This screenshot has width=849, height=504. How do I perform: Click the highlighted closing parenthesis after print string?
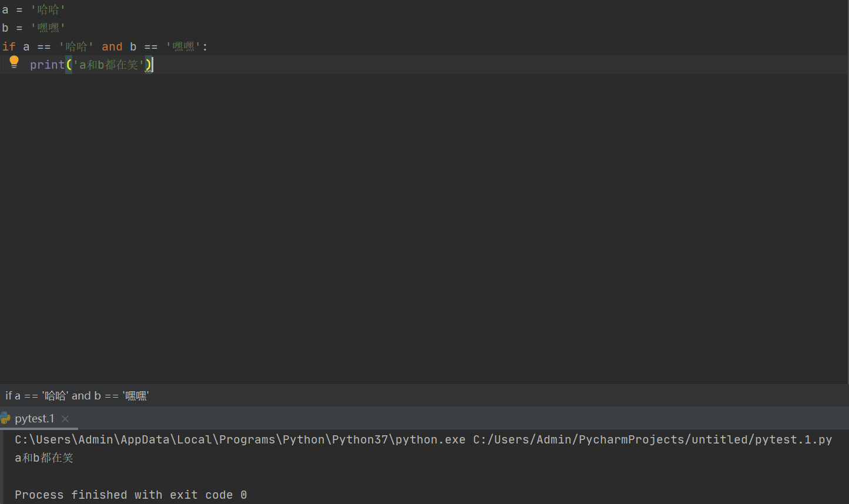click(149, 65)
